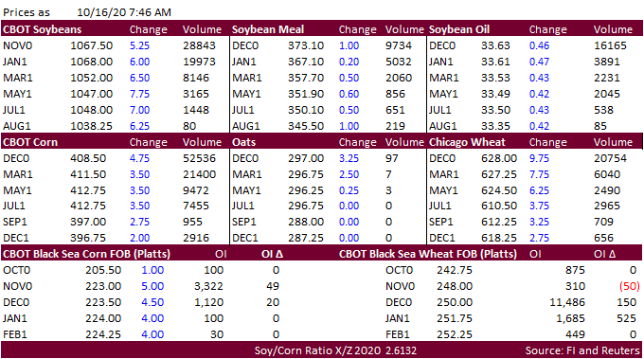Click Black Sea corn NOV0 OI 3,322

coord(208,286)
